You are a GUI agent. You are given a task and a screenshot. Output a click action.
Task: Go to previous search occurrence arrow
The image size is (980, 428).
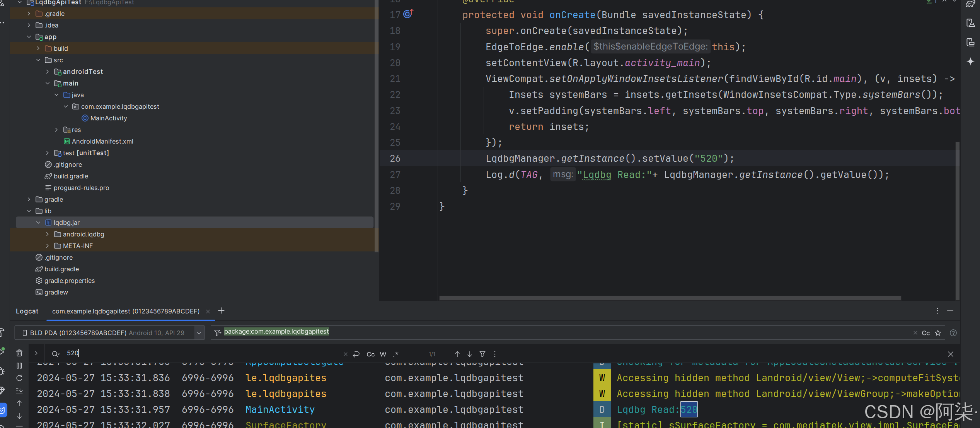coord(457,354)
